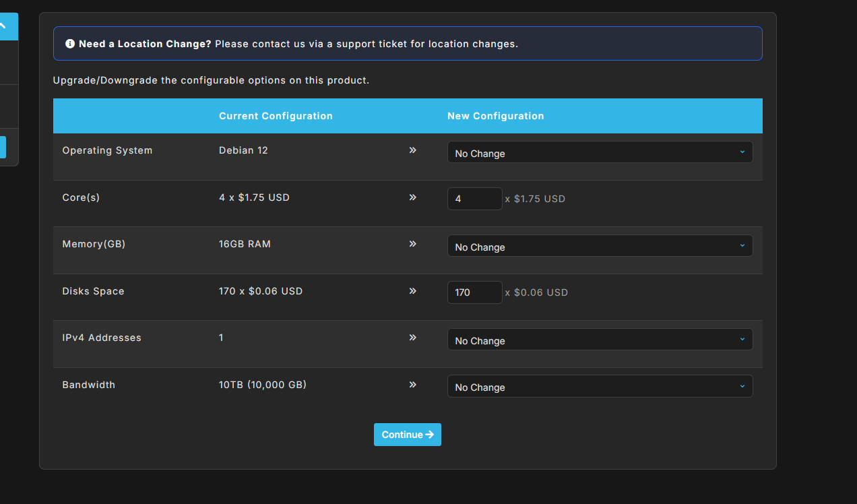Focus the Core(s) quantity input field
Image resolution: width=857 pixels, height=504 pixels.
coord(474,199)
